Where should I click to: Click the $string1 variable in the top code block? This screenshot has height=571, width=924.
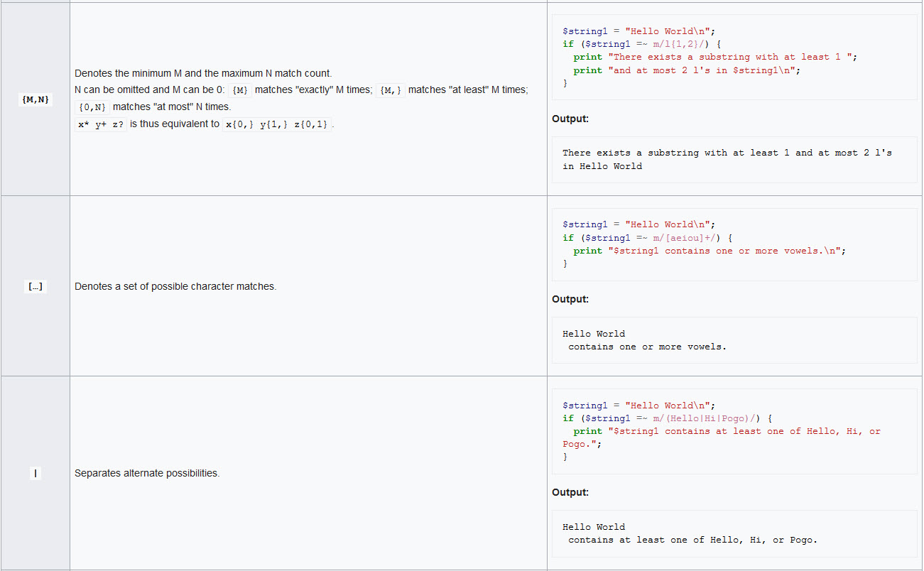[x=585, y=31]
